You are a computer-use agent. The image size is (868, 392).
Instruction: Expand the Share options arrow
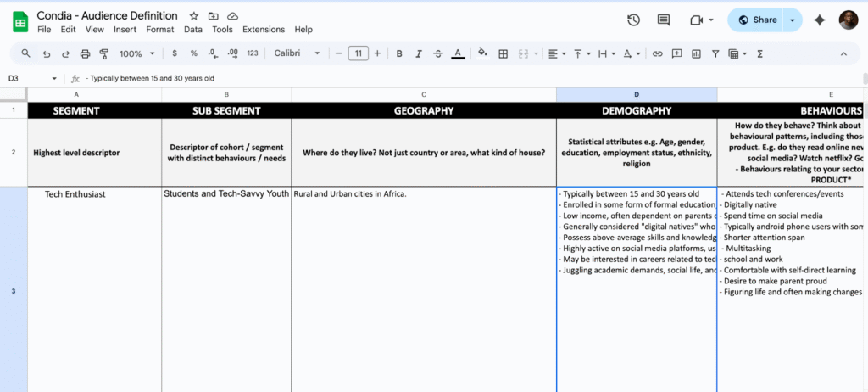pos(793,20)
